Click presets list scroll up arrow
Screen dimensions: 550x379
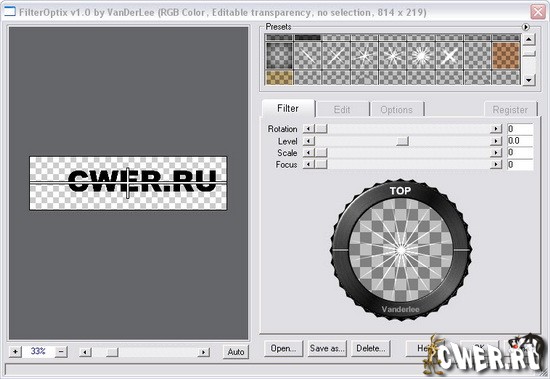[529, 39]
